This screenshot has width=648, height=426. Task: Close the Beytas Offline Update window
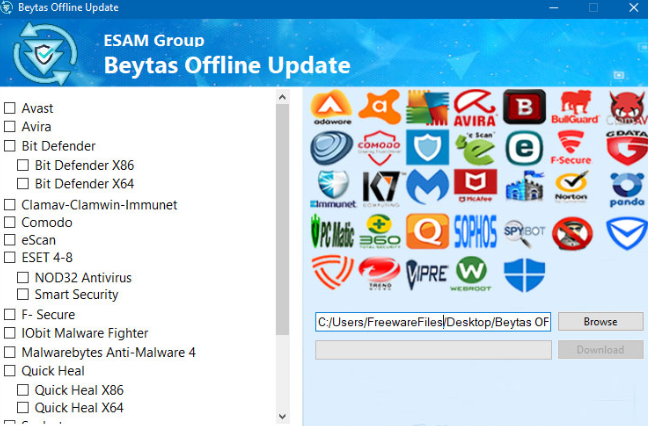(634, 7)
